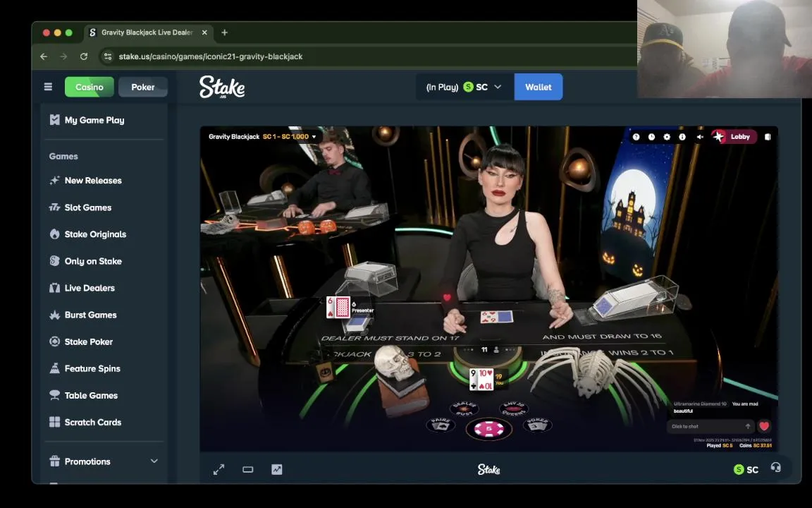Screen dimensions: 812x508
Task: Show game info icon
Action: pyautogui.click(x=682, y=137)
